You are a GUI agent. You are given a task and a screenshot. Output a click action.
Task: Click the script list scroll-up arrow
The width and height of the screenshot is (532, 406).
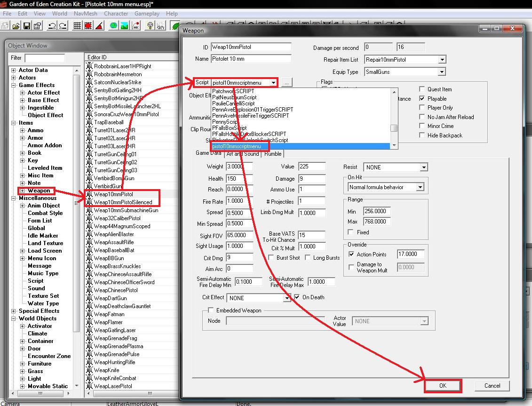[x=394, y=92]
